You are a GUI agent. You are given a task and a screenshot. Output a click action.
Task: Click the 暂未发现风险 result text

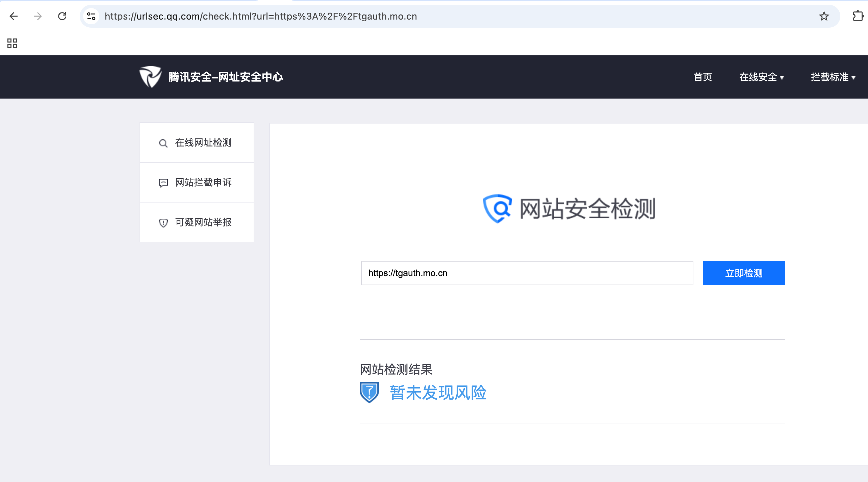(438, 393)
